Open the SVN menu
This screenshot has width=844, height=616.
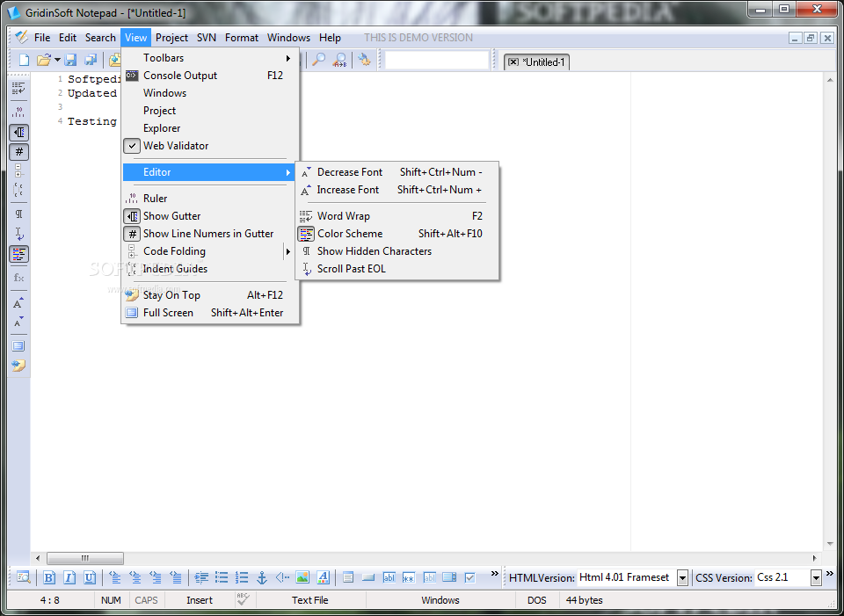(x=207, y=38)
